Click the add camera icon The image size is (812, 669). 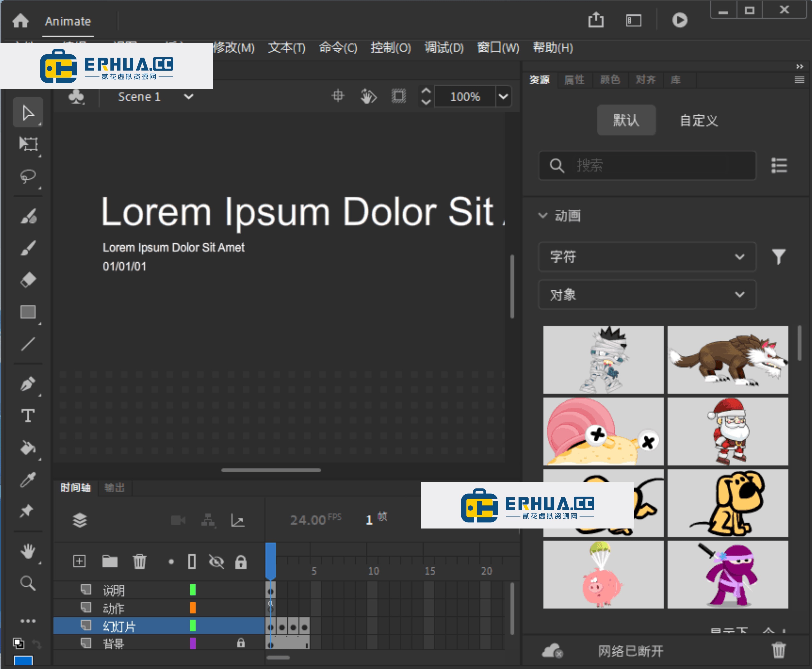pyautogui.click(x=178, y=520)
